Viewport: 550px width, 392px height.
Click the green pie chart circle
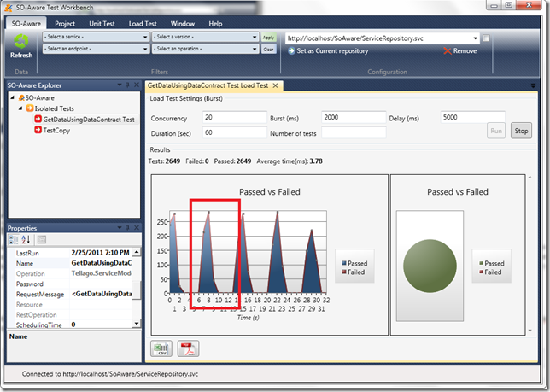tap(430, 266)
